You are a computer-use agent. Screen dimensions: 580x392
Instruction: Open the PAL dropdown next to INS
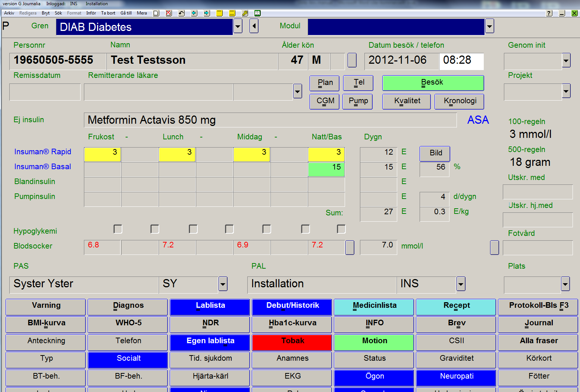tap(461, 284)
